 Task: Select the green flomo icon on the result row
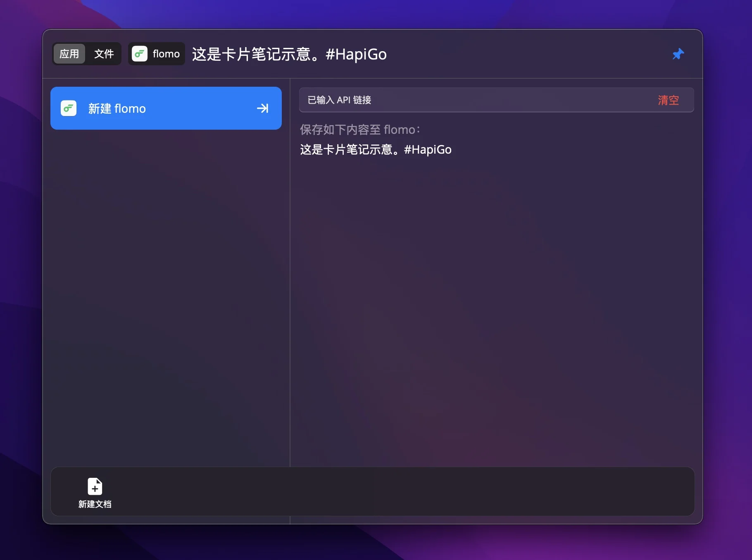[x=69, y=108]
